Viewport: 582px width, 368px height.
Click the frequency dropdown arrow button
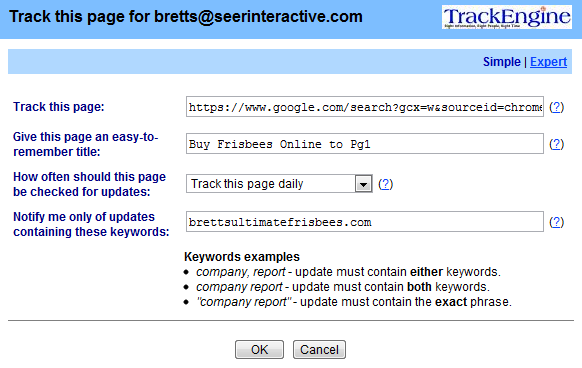[x=363, y=183]
